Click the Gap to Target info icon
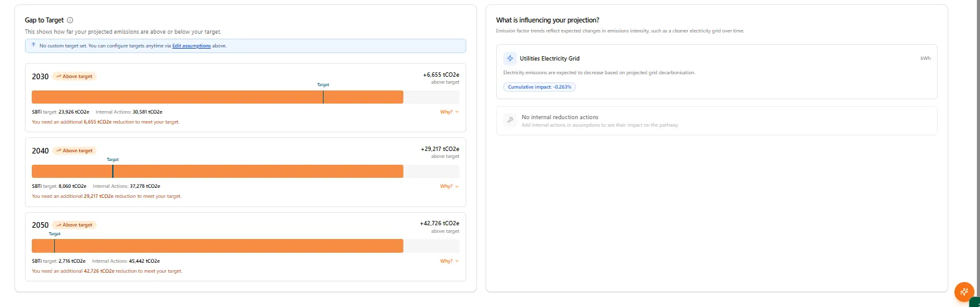Image resolution: width=980 pixels, height=307 pixels. pos(70,20)
